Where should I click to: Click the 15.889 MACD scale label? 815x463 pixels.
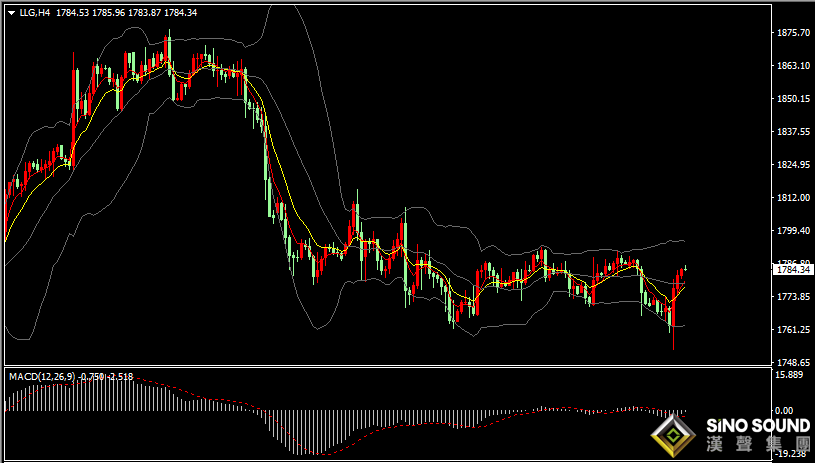point(790,375)
